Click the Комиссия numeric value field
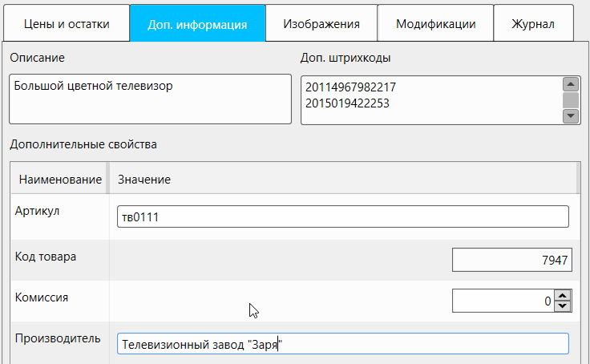The width and height of the screenshot is (590, 364). (503, 301)
